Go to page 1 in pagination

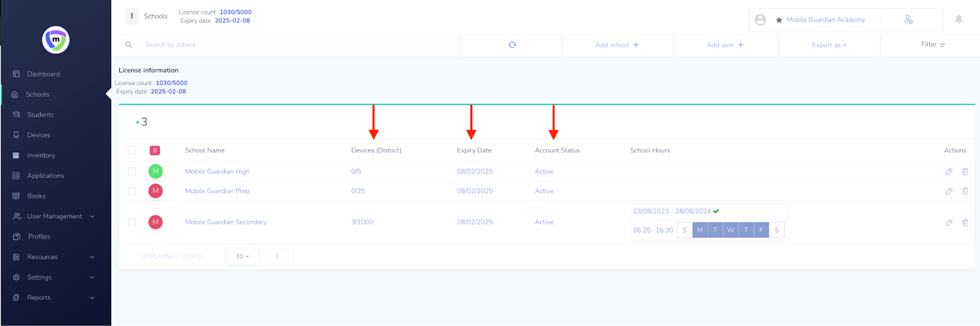click(x=277, y=256)
